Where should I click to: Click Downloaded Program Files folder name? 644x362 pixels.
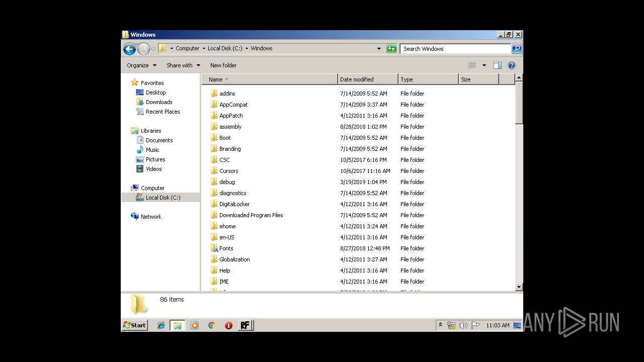click(251, 215)
